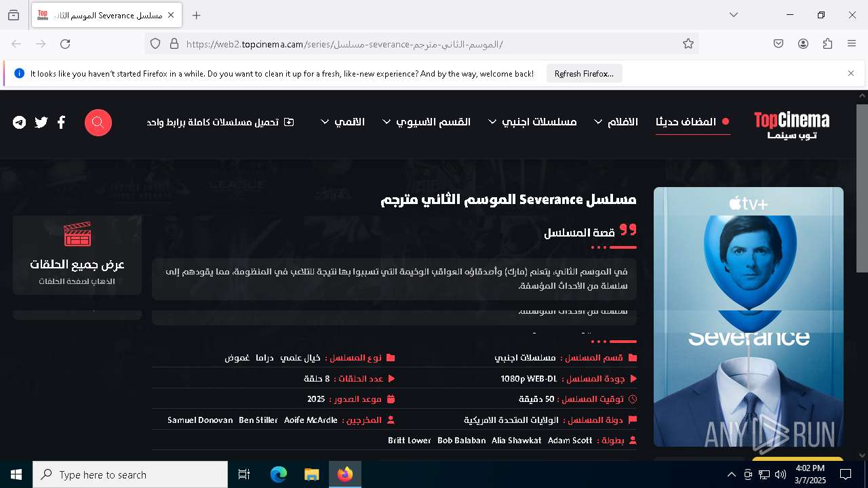Viewport: 868px width, 488px height.
Task: Open director Aoife McArdle link
Action: pyautogui.click(x=311, y=420)
